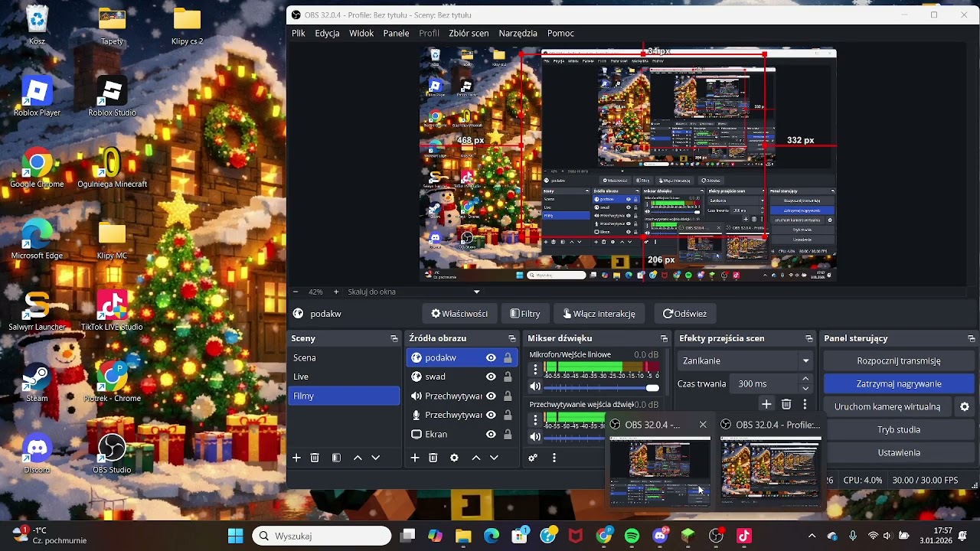Remove selected scene via trash icon in Sceny
Screen dimensions: 980x551
pyautogui.click(x=315, y=458)
